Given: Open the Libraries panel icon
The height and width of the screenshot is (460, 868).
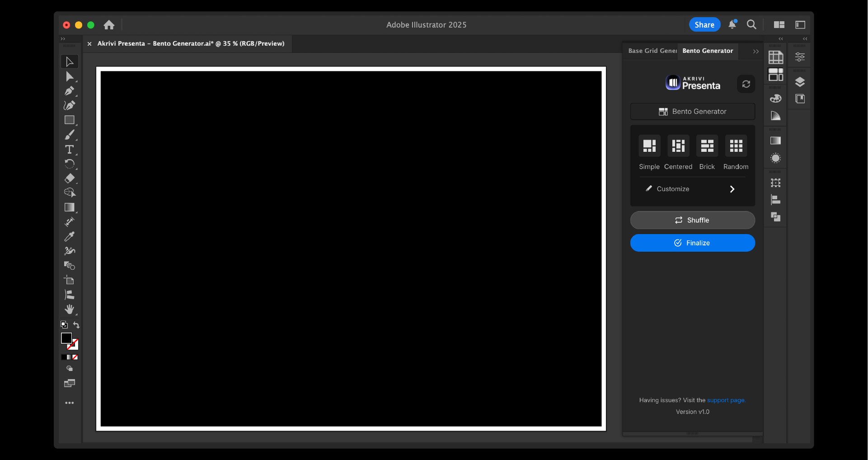Looking at the screenshot, I should (800, 99).
